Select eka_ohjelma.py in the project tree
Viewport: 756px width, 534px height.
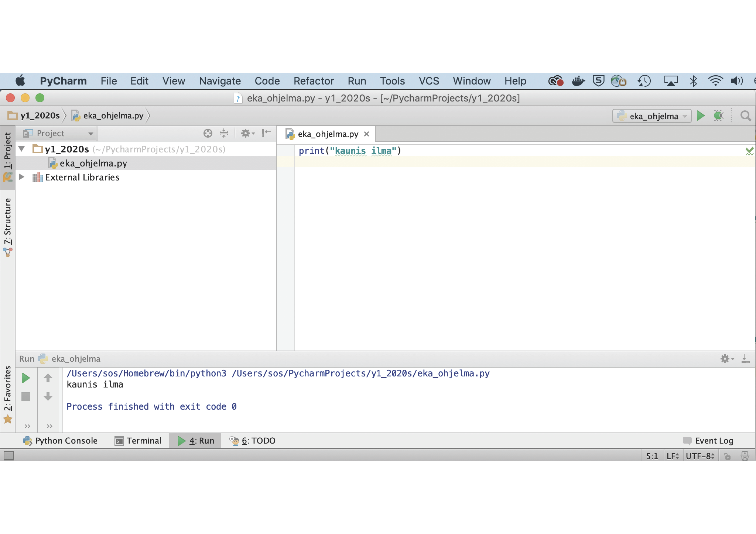pyautogui.click(x=93, y=163)
